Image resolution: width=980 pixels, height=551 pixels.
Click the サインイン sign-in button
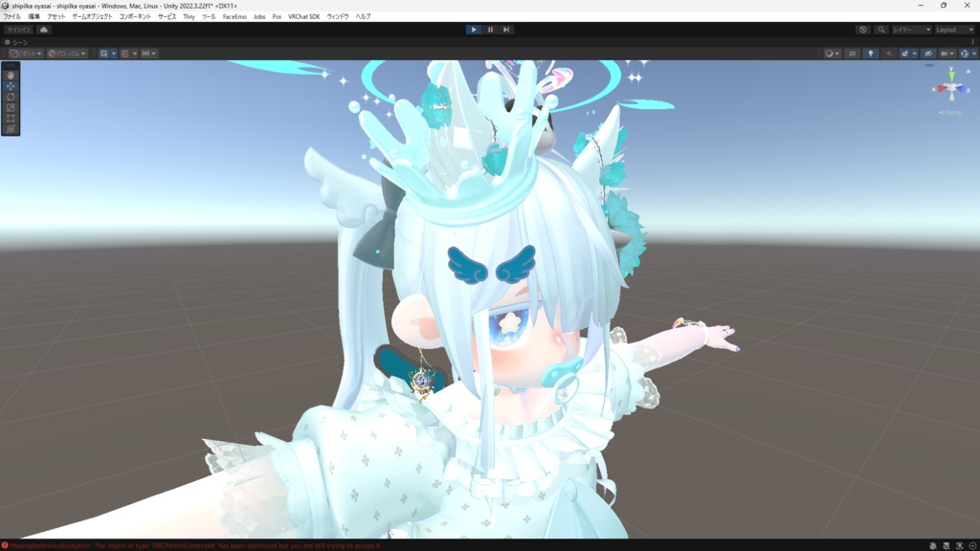click(x=21, y=29)
